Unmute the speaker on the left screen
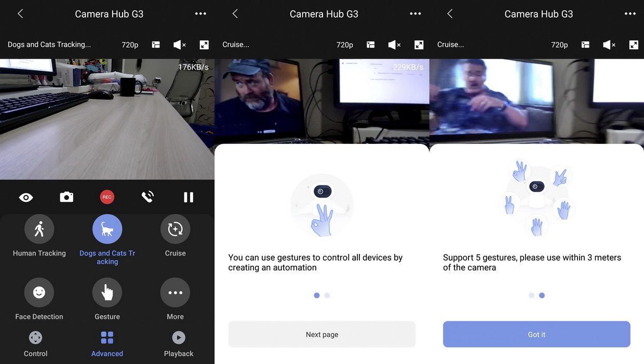This screenshot has width=644, height=364. [180, 45]
